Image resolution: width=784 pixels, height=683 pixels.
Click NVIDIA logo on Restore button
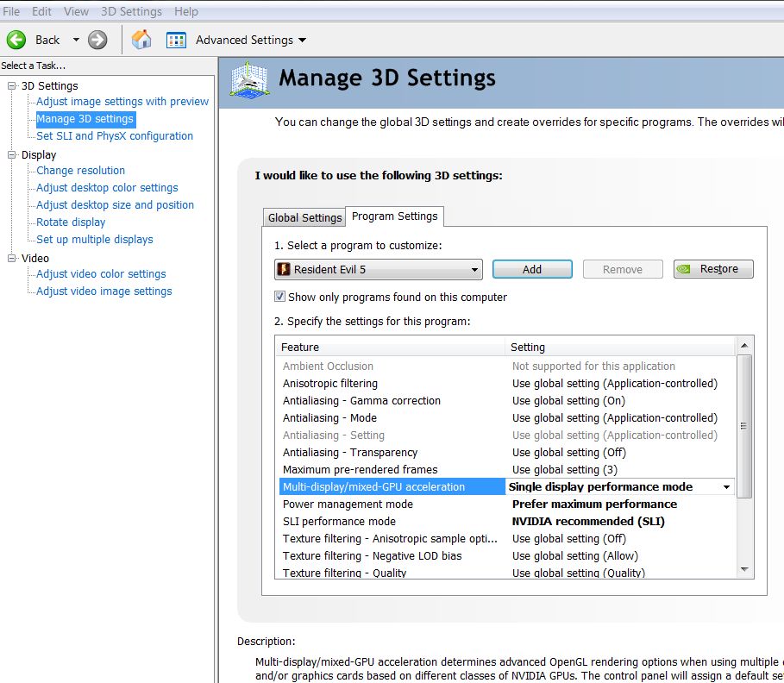[683, 269]
